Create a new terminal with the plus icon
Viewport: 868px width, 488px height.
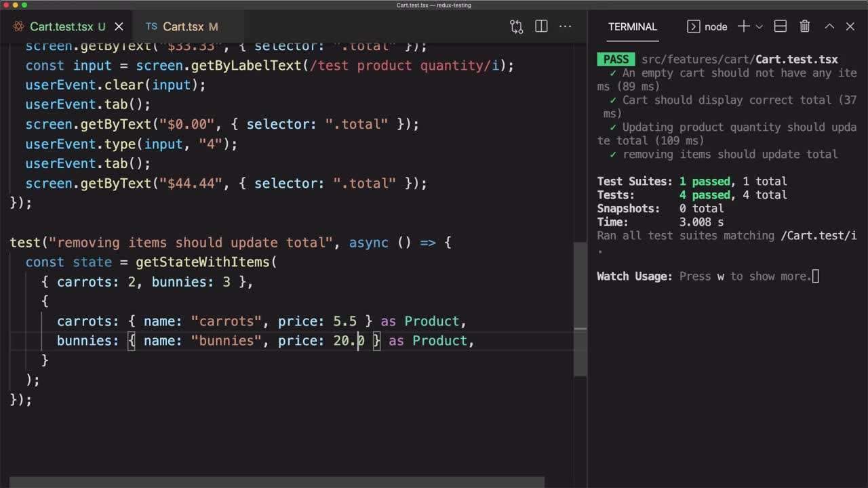pyautogui.click(x=745, y=26)
